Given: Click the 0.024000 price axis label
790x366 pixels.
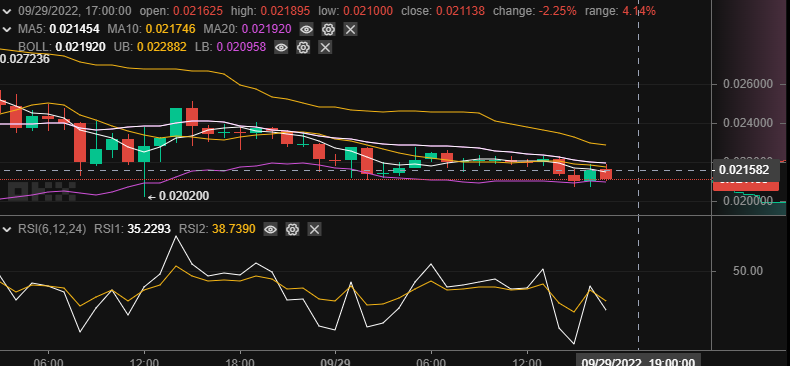Looking at the screenshot, I should (748, 124).
